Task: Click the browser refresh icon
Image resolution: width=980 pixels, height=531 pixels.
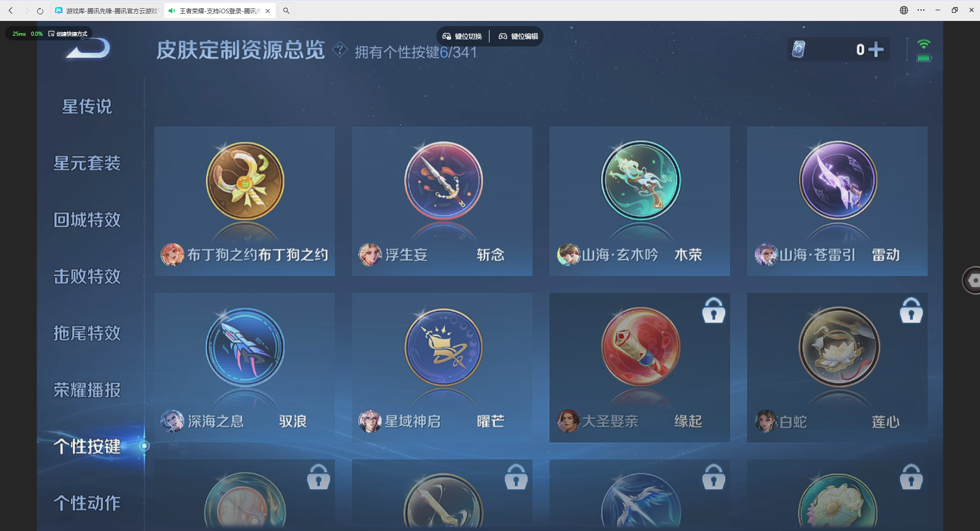Action: [x=40, y=11]
